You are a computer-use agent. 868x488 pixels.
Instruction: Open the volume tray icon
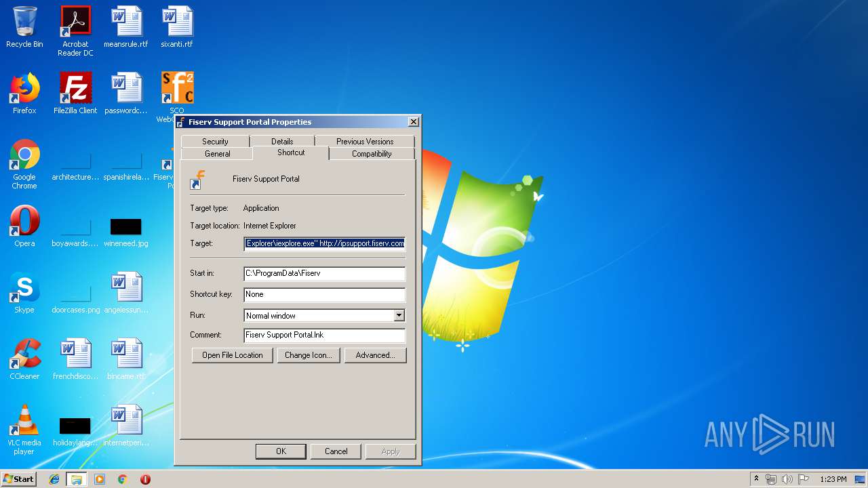(787, 479)
